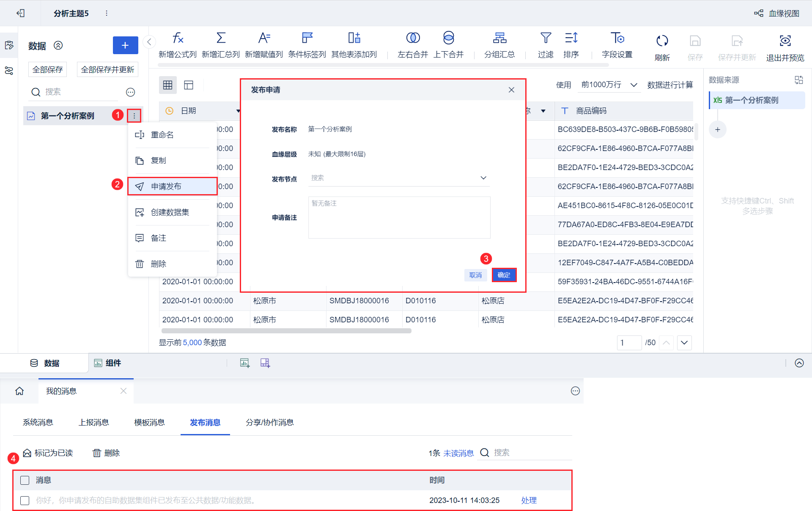Click the 新增公式列 formula icon
Viewport: 812px width, 511px height.
click(x=178, y=38)
